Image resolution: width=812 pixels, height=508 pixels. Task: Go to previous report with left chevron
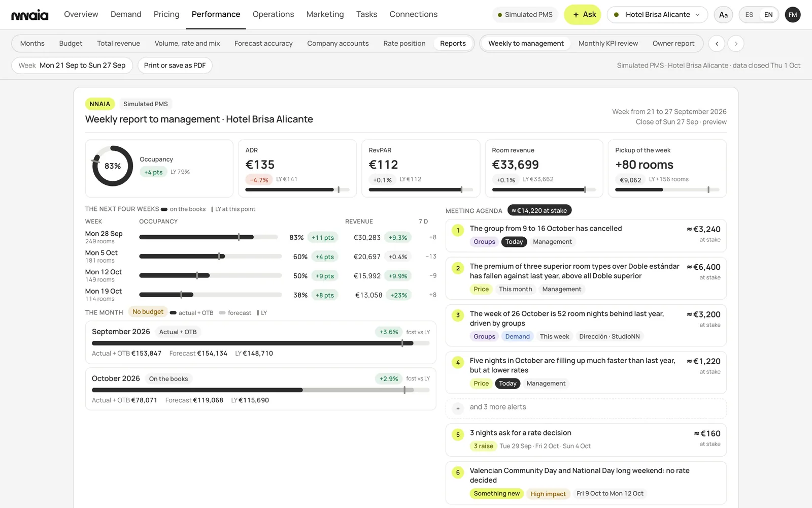click(717, 44)
